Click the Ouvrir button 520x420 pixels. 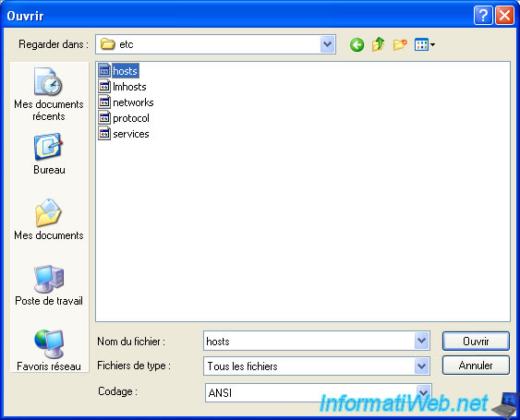coord(476,341)
